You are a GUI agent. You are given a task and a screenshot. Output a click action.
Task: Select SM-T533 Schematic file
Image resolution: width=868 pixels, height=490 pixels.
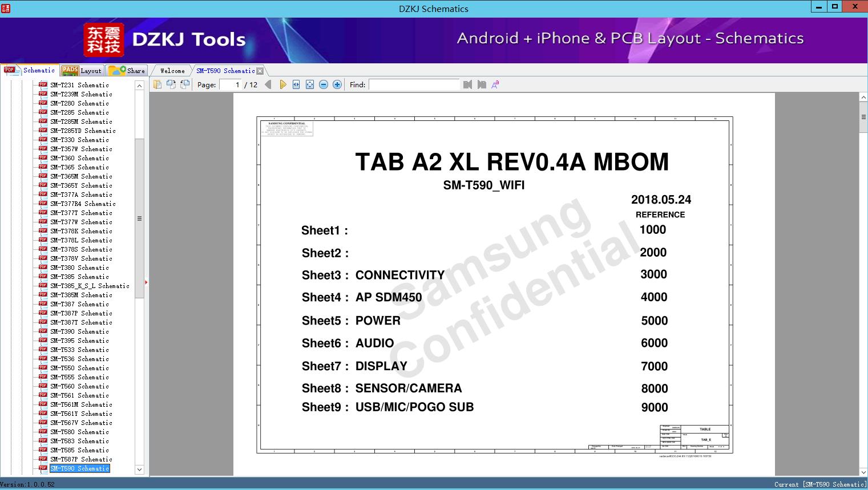click(79, 350)
